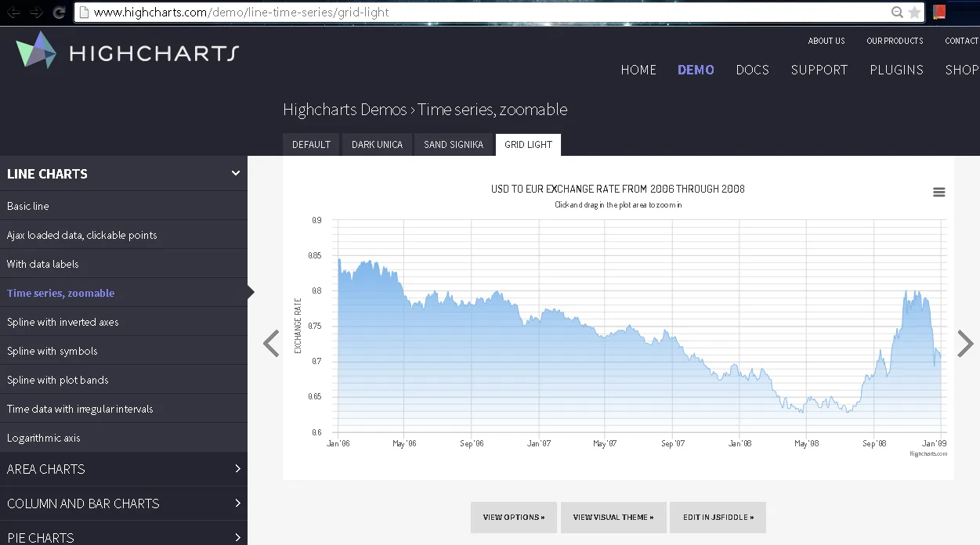Image resolution: width=980 pixels, height=545 pixels.
Task: Open the Plugins menu item
Action: tap(896, 70)
